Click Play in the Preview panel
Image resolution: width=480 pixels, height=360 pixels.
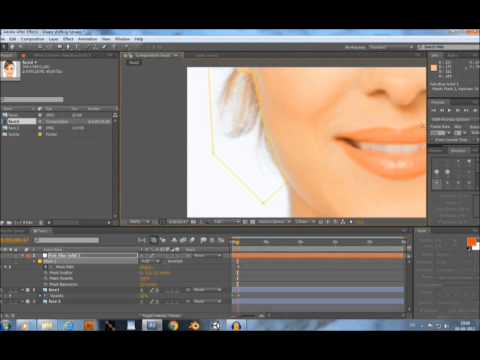click(450, 110)
